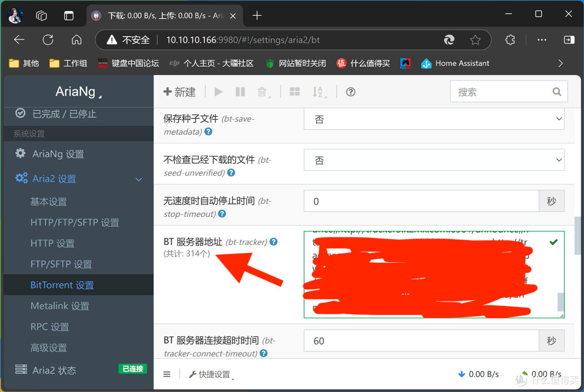The image size is (584, 392).
Task: Click the A-Z sort tasks icon
Action: [x=318, y=91]
